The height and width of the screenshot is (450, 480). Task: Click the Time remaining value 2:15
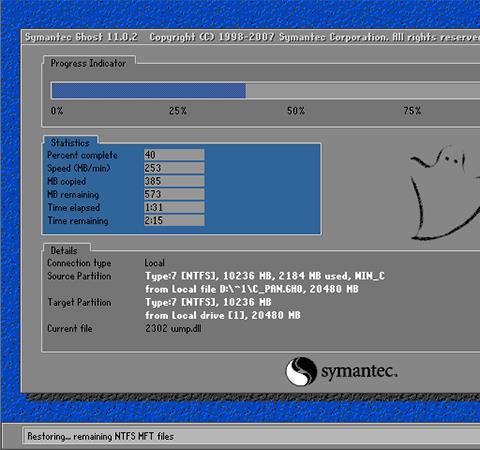coord(174,220)
